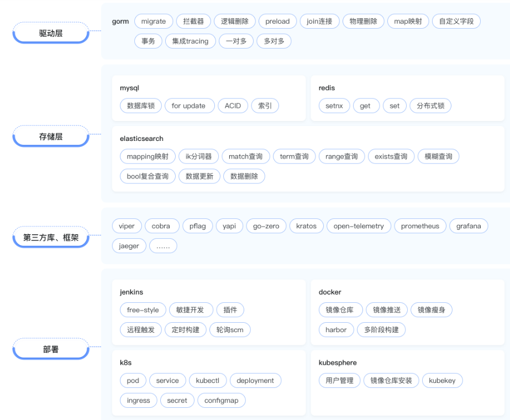
Task: Click the bool复合查询 tag
Action: (x=147, y=176)
